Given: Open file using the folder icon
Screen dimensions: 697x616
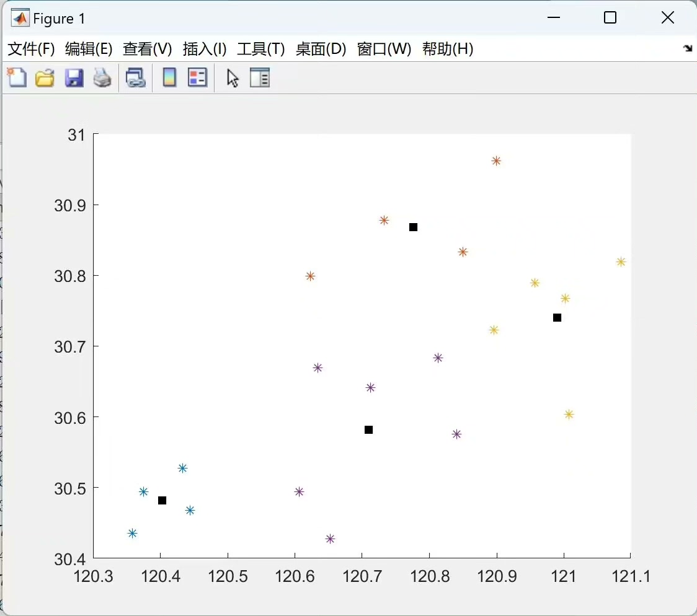Looking at the screenshot, I should (x=45, y=77).
